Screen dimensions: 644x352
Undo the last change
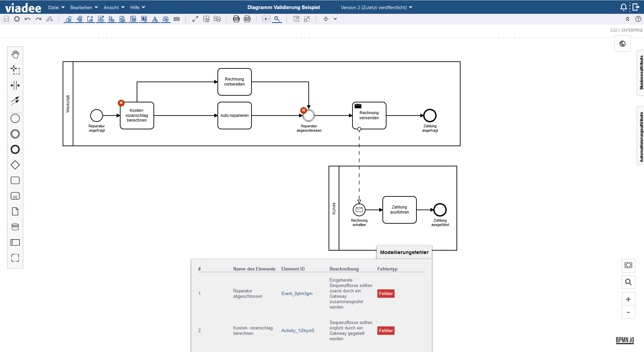[28, 19]
